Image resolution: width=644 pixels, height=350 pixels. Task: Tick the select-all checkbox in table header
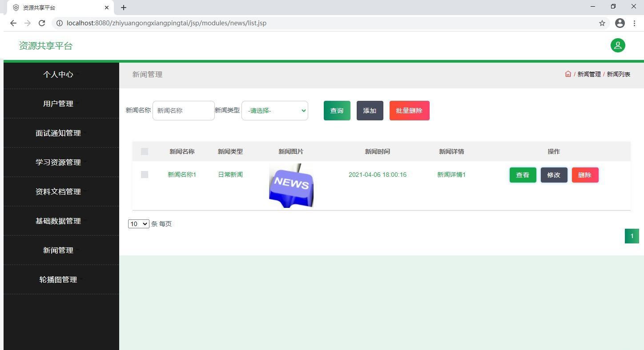tap(145, 151)
